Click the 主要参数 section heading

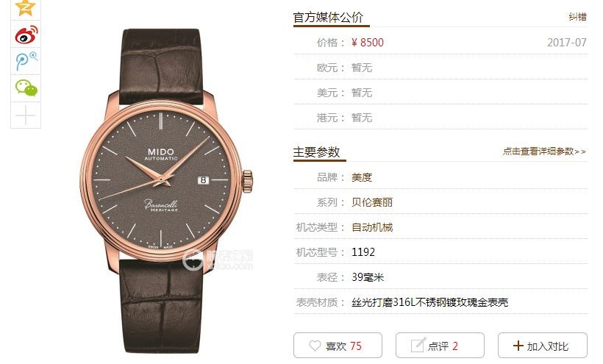pos(316,151)
